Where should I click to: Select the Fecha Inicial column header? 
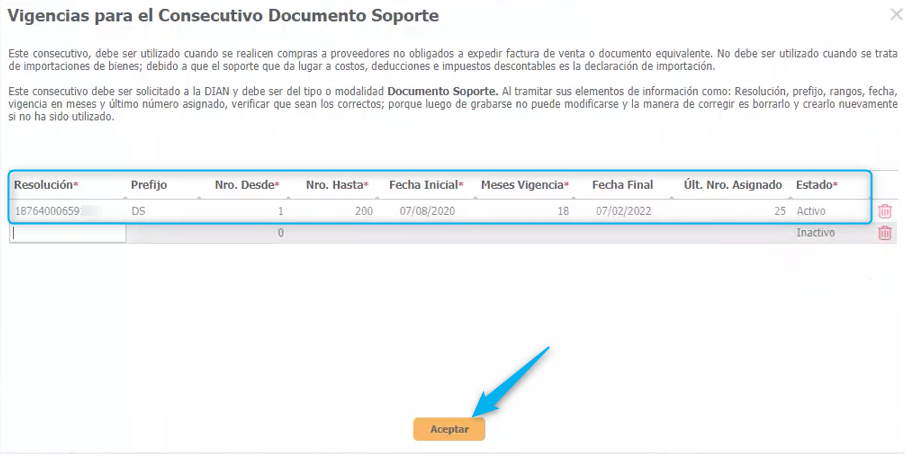click(425, 185)
